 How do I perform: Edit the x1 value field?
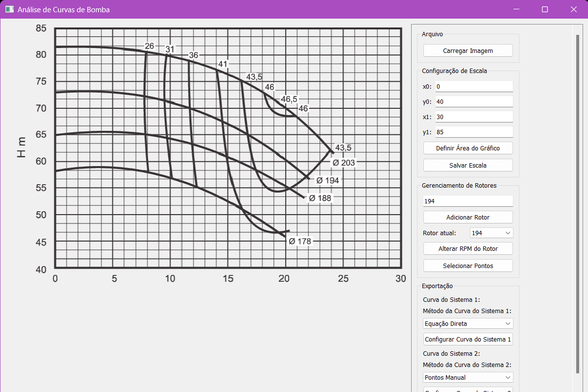(474, 117)
